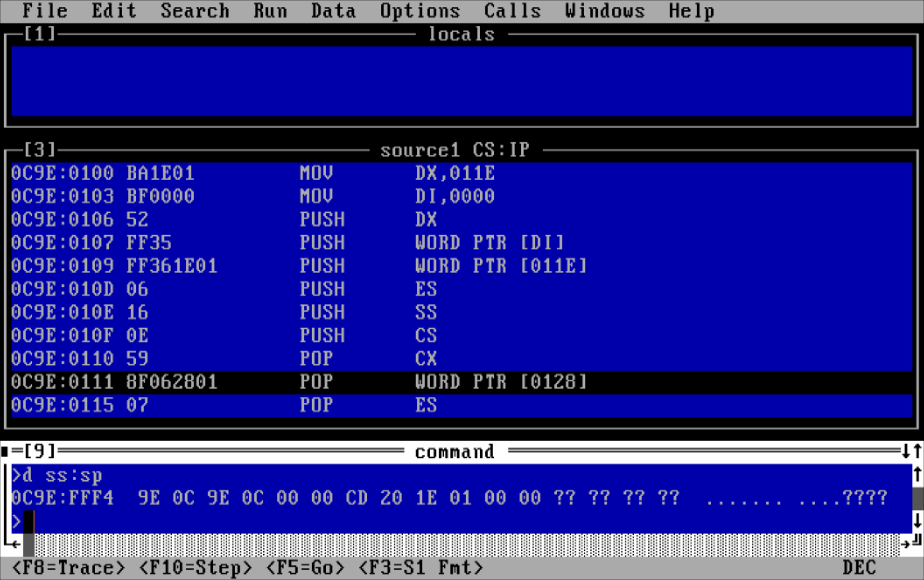Click the F3=S1 Fmt status bar button
Screen dimensions: 924x580
(x=421, y=568)
